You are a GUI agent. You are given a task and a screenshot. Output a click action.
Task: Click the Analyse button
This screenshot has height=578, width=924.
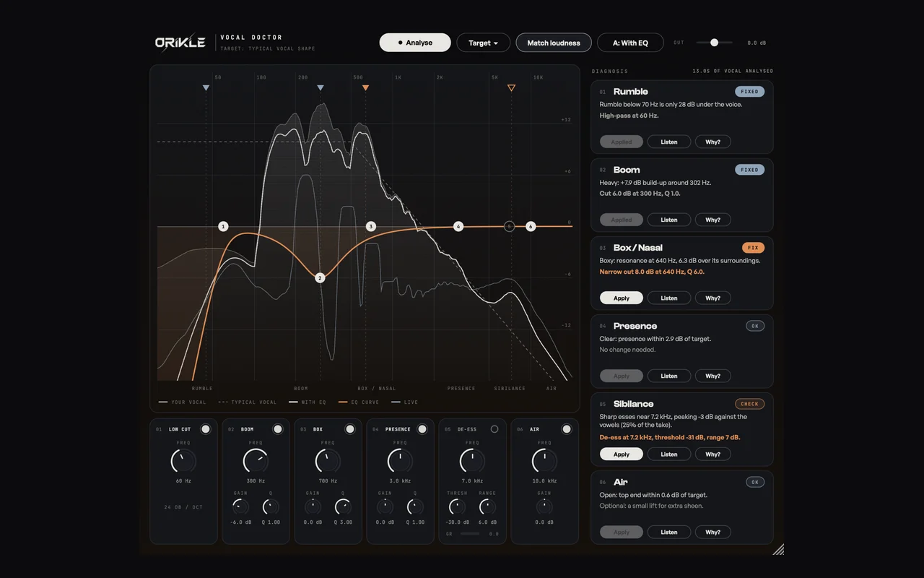[x=415, y=43]
